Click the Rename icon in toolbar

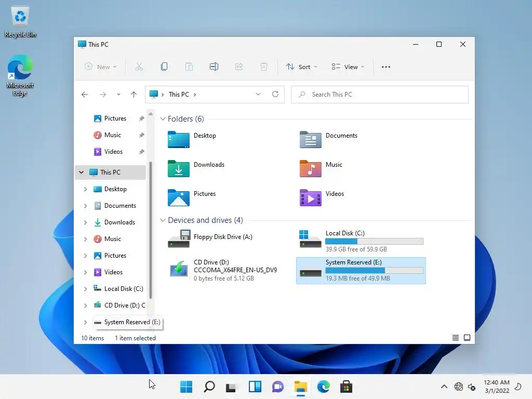pos(214,67)
